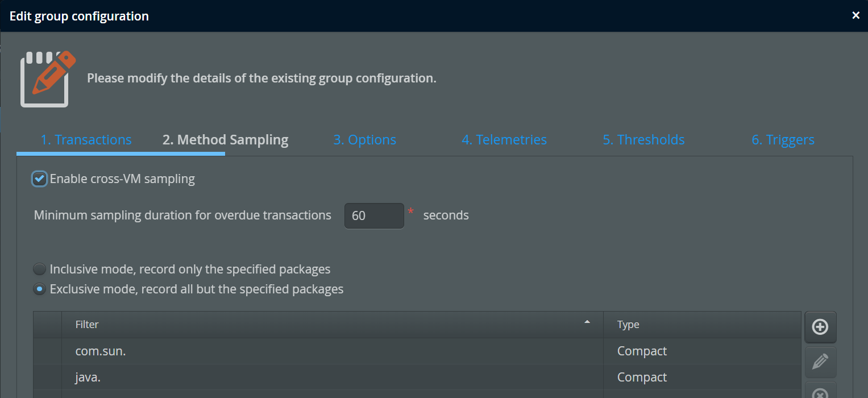This screenshot has width=868, height=398.
Task: Click the minimum sampling duration field
Action: click(374, 216)
